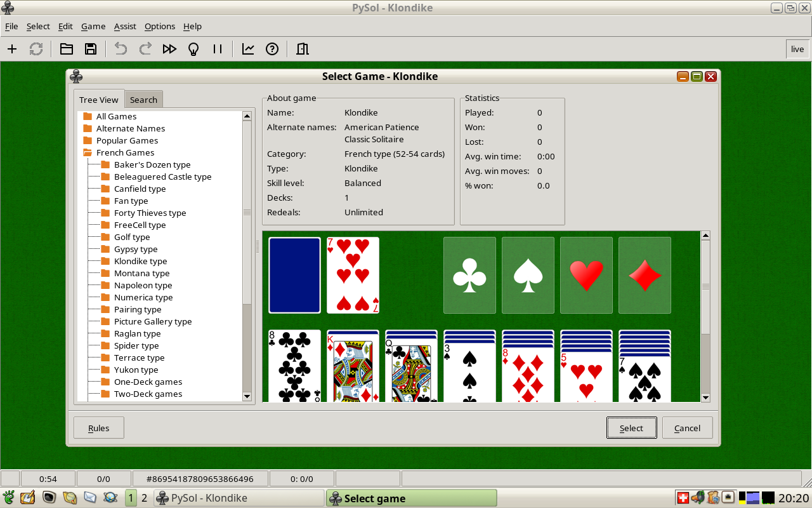
Task: Open the Options menu
Action: (x=160, y=26)
